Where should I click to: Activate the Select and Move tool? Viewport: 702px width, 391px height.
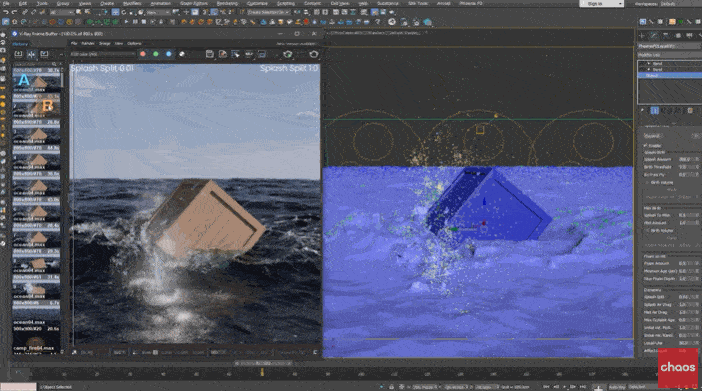point(115,12)
